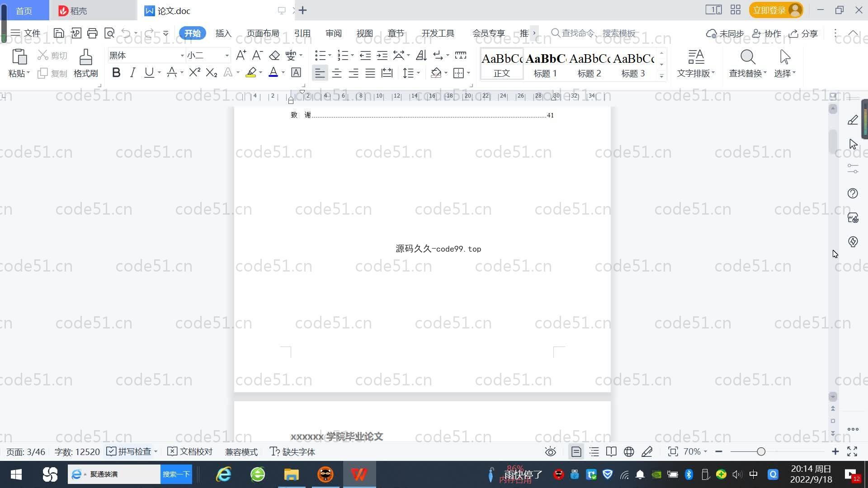The width and height of the screenshot is (868, 488).
Task: Click 立即登录 login button
Action: (x=776, y=10)
